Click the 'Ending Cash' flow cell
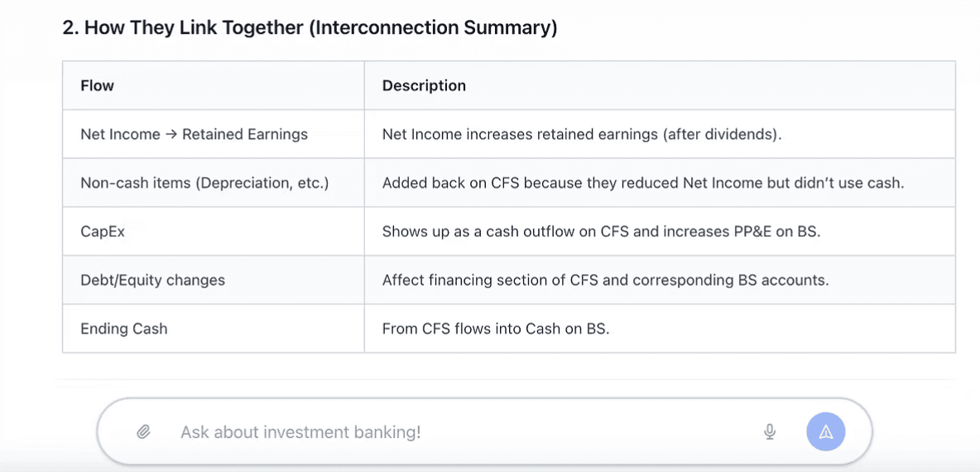Screen dimensions: 980x472 pyautogui.click(x=124, y=329)
